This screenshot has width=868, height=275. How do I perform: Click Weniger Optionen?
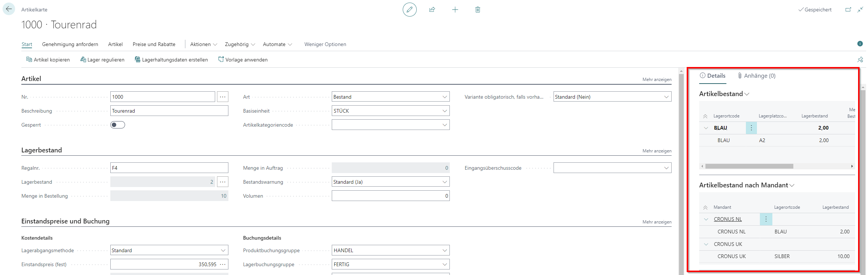tap(325, 44)
